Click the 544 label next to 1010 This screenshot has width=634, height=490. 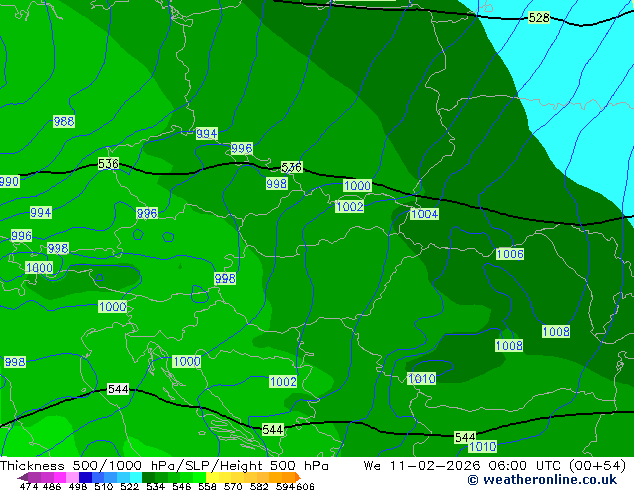pos(465,437)
